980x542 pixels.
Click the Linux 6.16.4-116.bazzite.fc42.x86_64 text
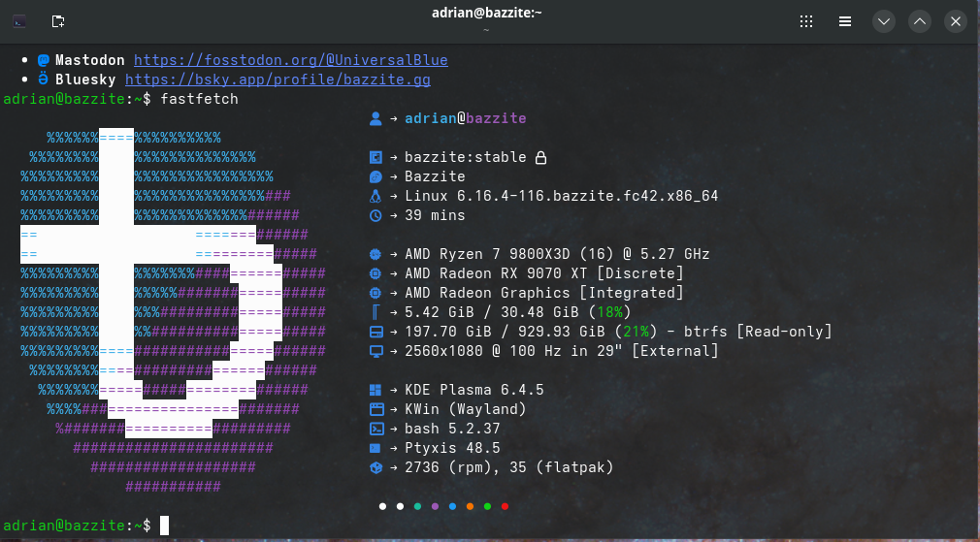(561, 196)
